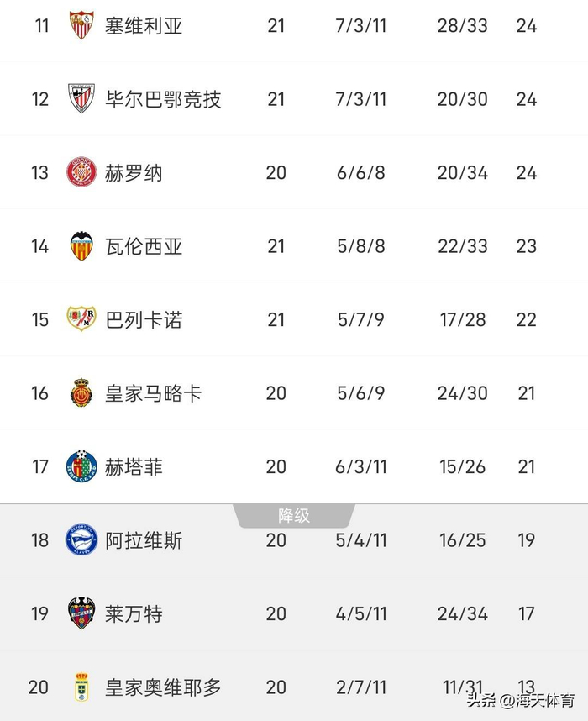Click the 头条 @海天体育 watermark

(521, 700)
